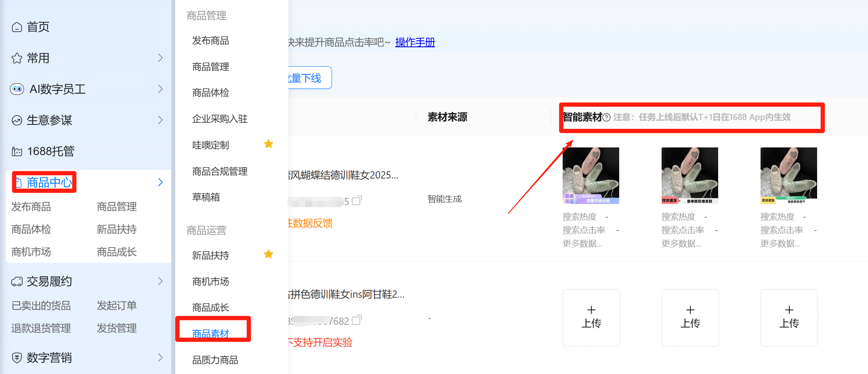The width and height of the screenshot is (868, 374).
Task: Expand the 生意参谋 menu arrow
Action: tap(160, 120)
